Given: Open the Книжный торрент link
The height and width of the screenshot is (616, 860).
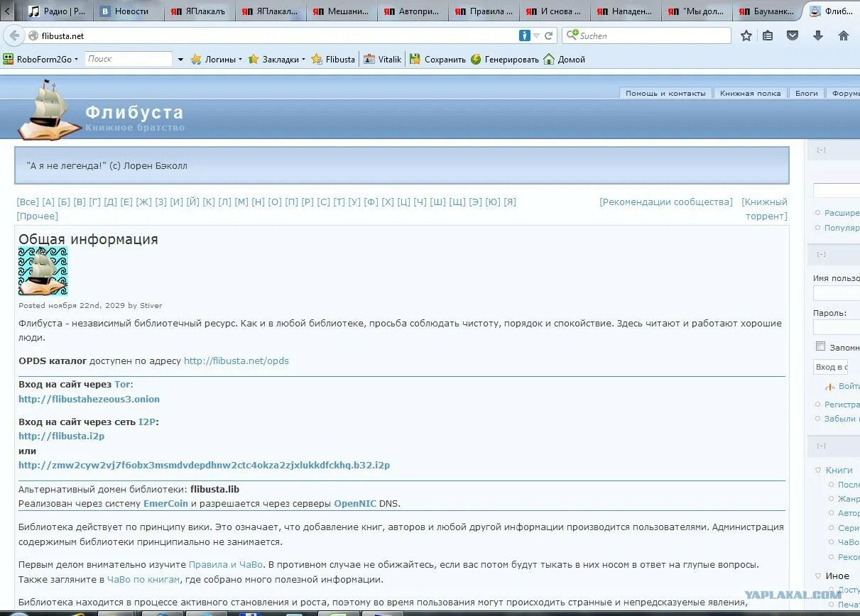Looking at the screenshot, I should click(765, 209).
